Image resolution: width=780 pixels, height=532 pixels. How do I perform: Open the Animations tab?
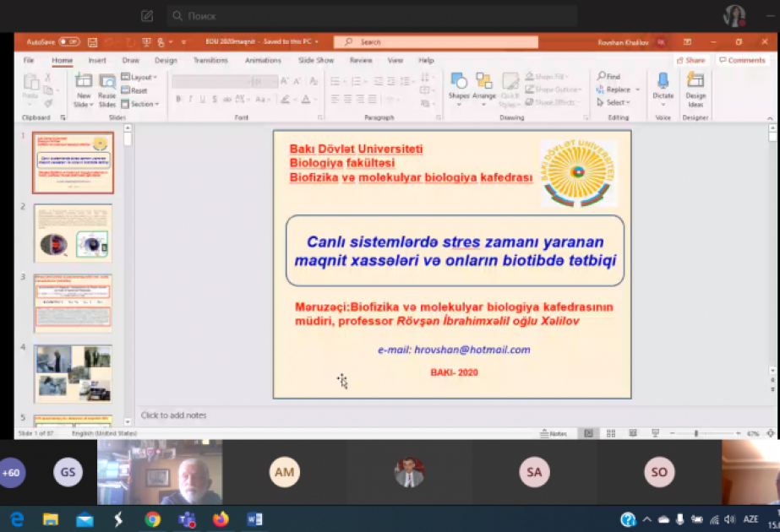(263, 60)
